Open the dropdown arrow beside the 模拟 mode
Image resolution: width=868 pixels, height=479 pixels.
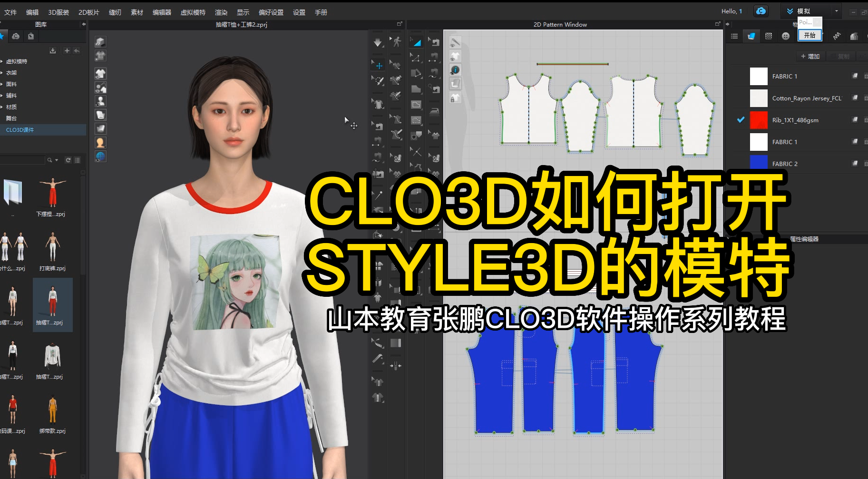836,11
